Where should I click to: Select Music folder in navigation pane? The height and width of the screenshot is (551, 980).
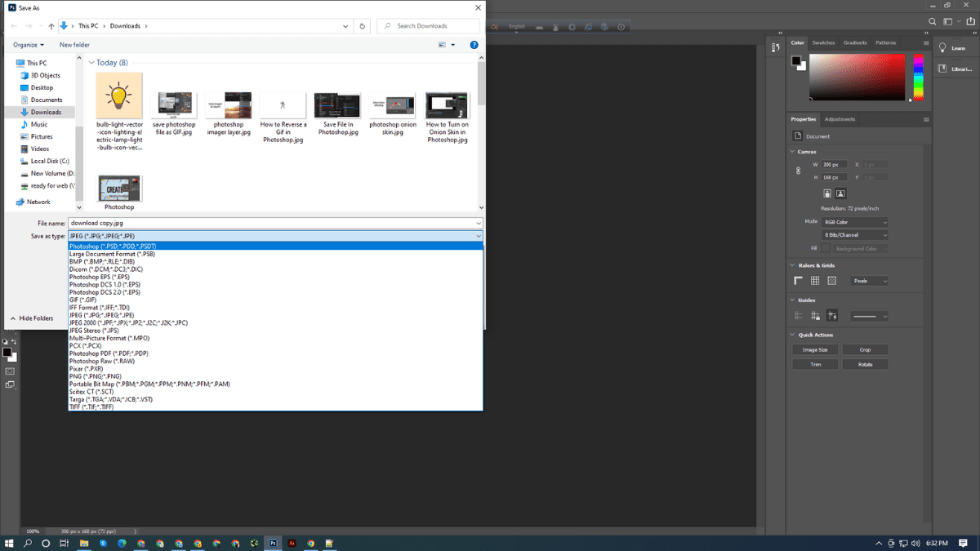(x=39, y=124)
